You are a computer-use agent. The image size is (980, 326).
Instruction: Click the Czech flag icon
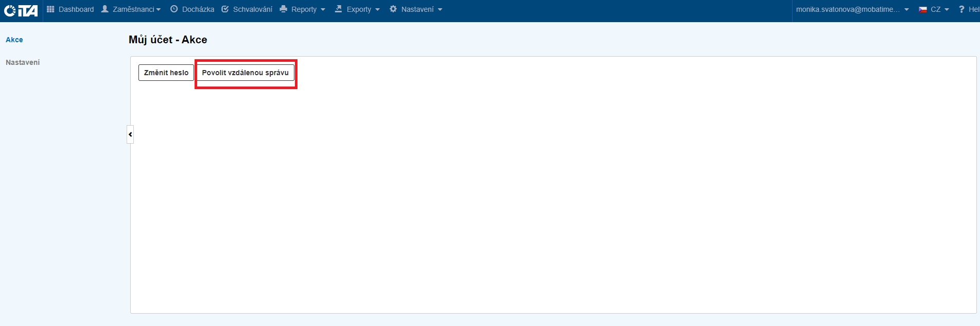coord(923,9)
